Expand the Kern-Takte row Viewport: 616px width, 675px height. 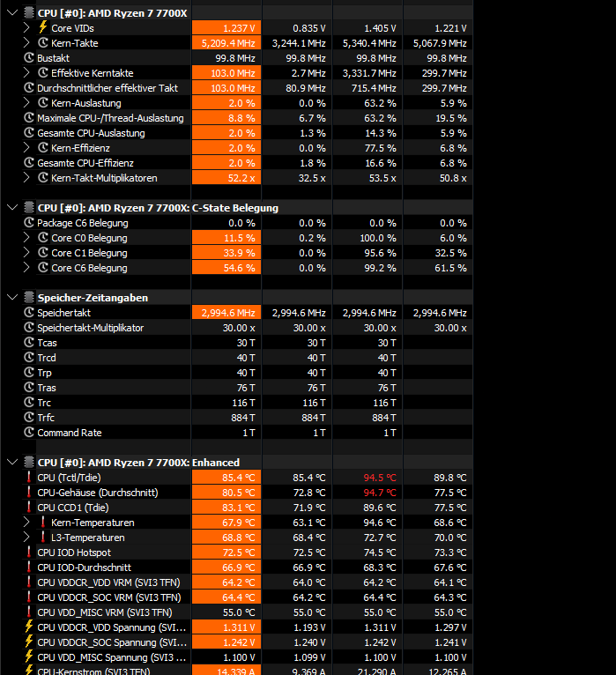26,43
